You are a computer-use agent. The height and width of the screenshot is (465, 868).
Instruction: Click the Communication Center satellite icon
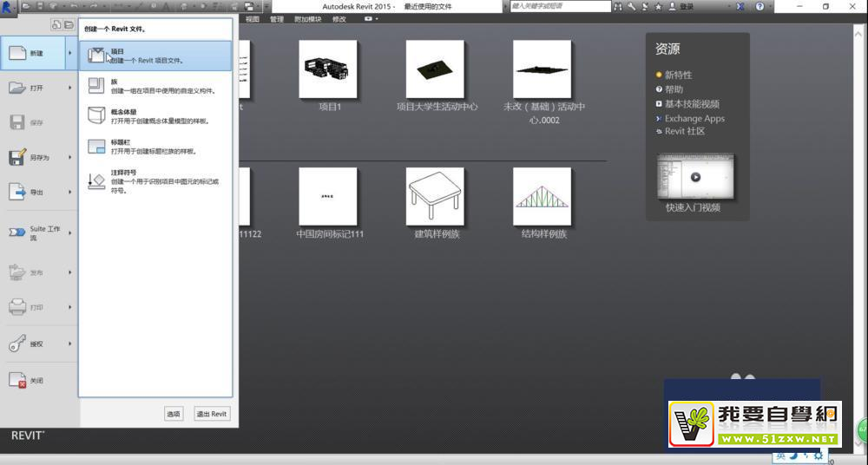click(645, 7)
